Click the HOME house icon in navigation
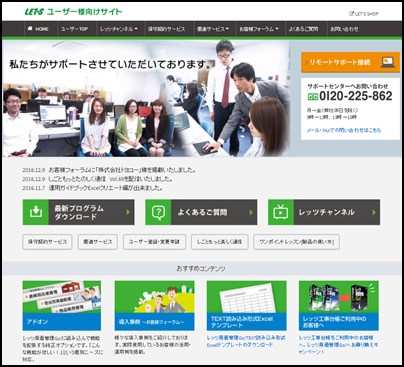The width and height of the screenshot is (404, 367). [30, 29]
